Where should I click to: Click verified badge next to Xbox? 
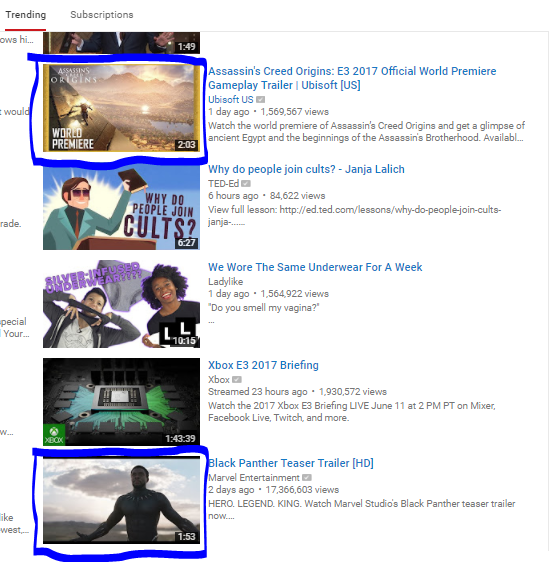(237, 380)
